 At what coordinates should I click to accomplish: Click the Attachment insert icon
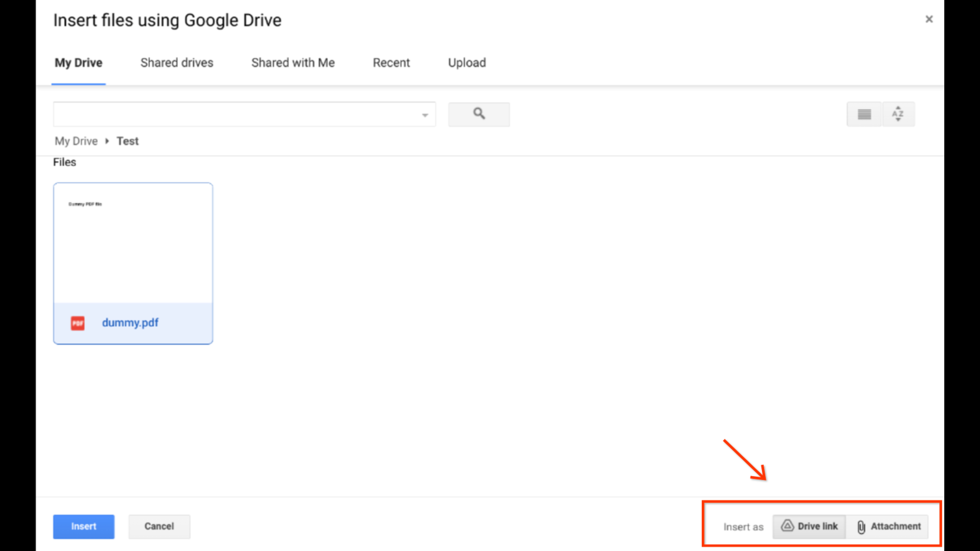pos(861,526)
